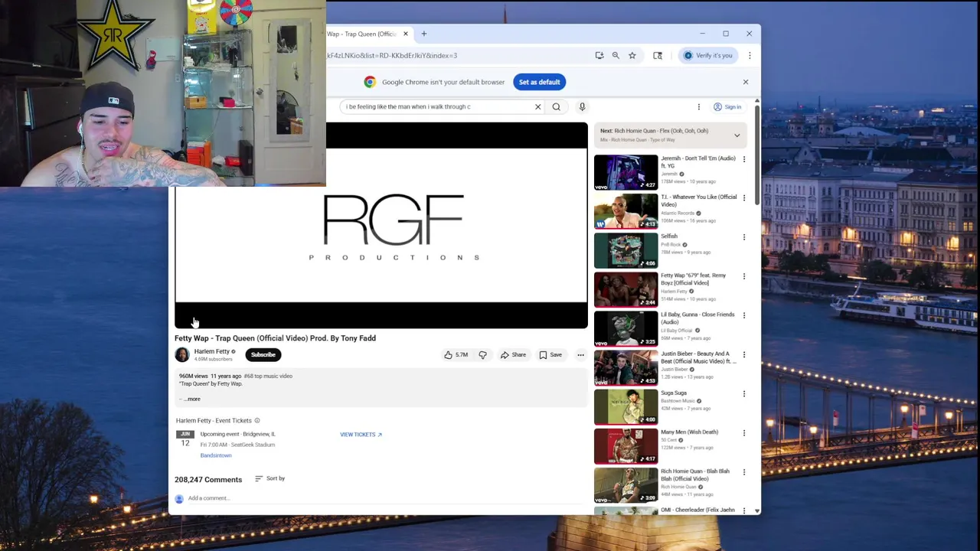Open Harlem Fetty channel avatar
This screenshot has height=551, width=980.
tap(182, 354)
